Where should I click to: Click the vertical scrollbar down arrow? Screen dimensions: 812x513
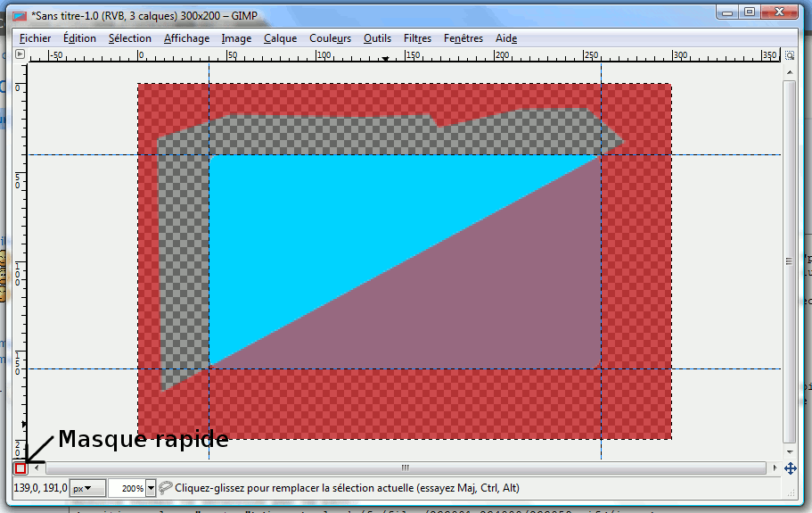(790, 452)
